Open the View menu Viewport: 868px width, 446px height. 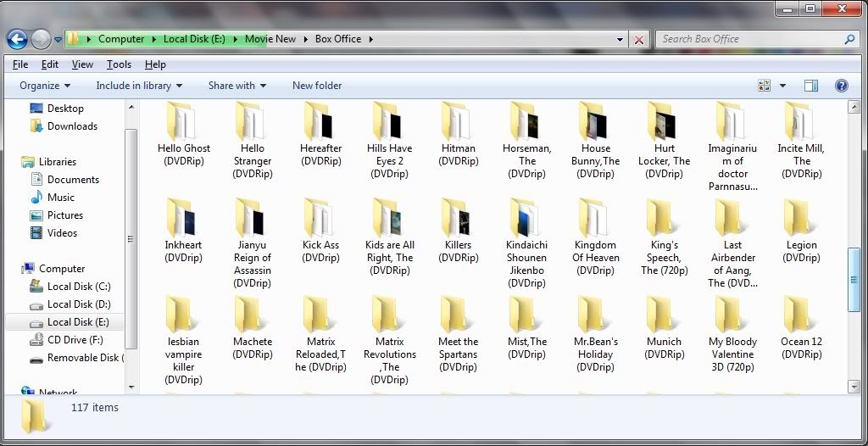[x=82, y=64]
